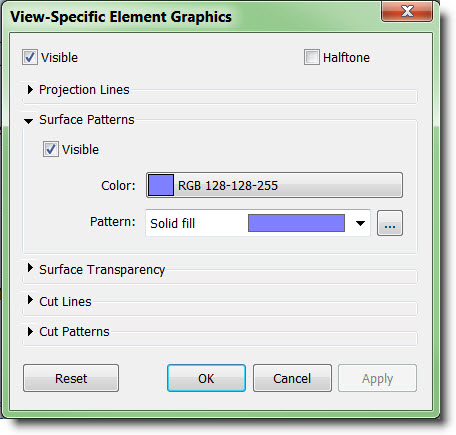456x435 pixels.
Task: Close the View-Specific Element Graphics dialog
Action: 407,11
